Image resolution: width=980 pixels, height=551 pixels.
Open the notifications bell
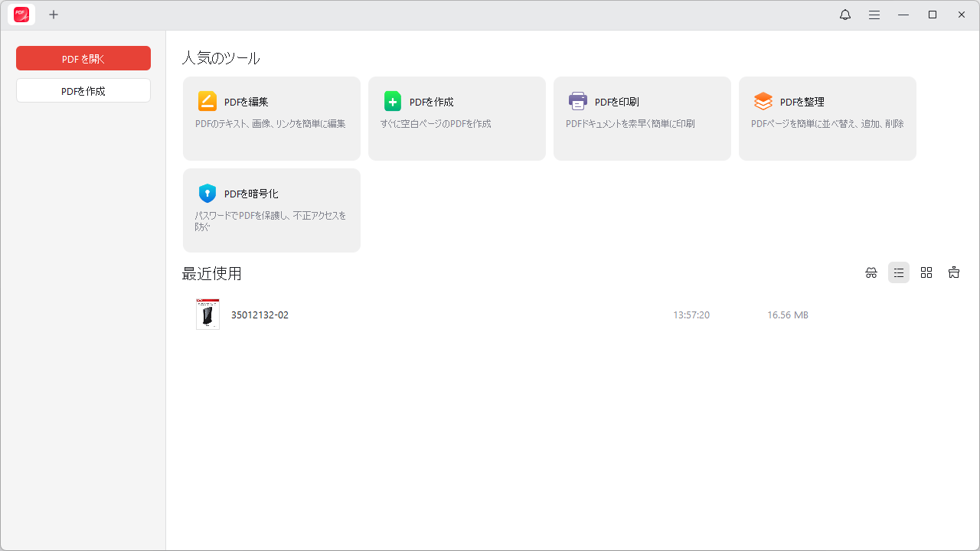pos(845,15)
